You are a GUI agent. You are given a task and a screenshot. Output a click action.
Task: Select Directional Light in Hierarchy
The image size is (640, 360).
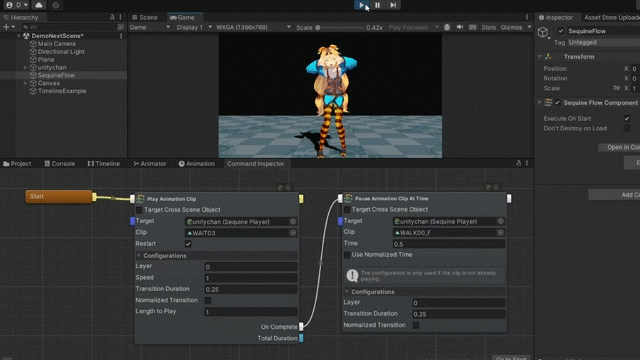click(61, 51)
